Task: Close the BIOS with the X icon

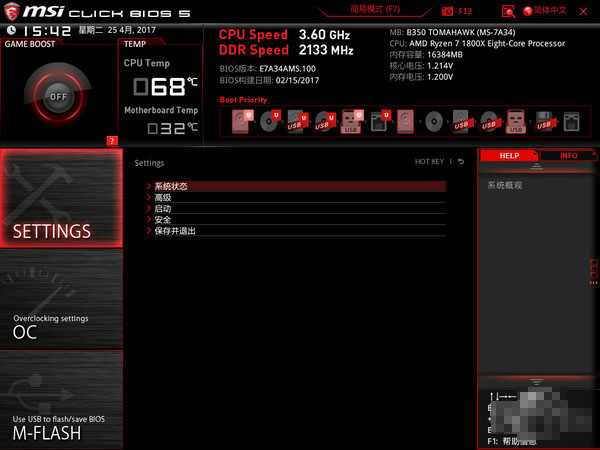Action: click(x=583, y=11)
